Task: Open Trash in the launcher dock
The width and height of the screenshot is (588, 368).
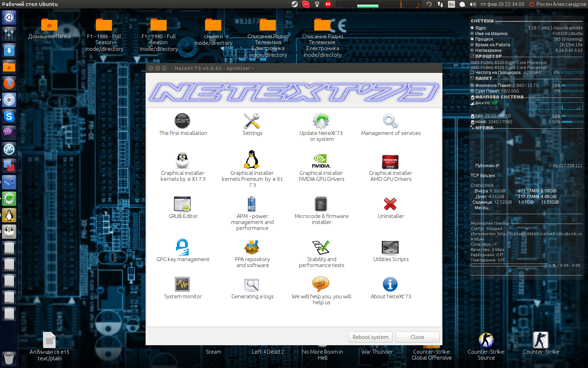Action: coord(9,359)
